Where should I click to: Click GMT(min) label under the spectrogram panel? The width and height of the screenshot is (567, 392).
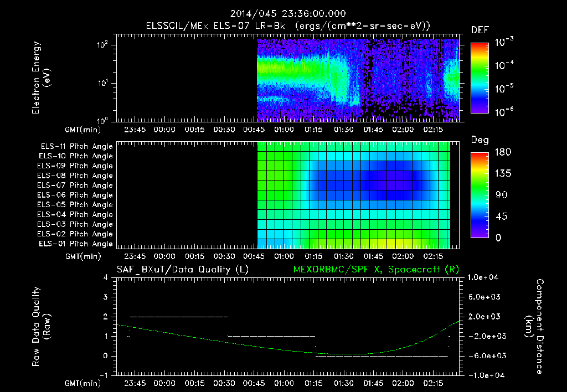tap(83, 130)
